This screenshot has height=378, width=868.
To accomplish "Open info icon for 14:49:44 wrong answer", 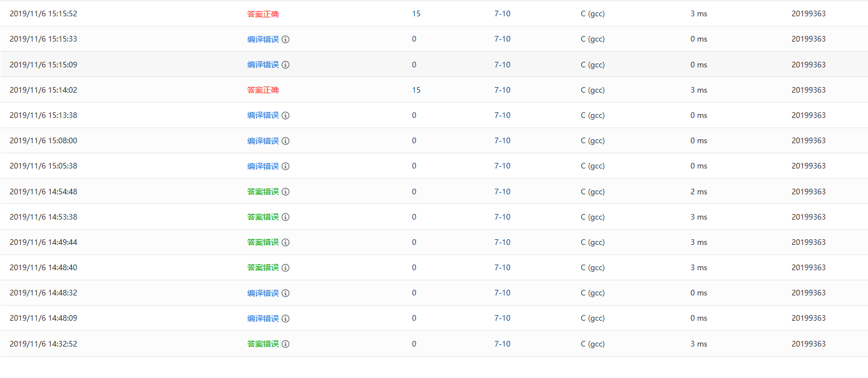I will [x=286, y=242].
